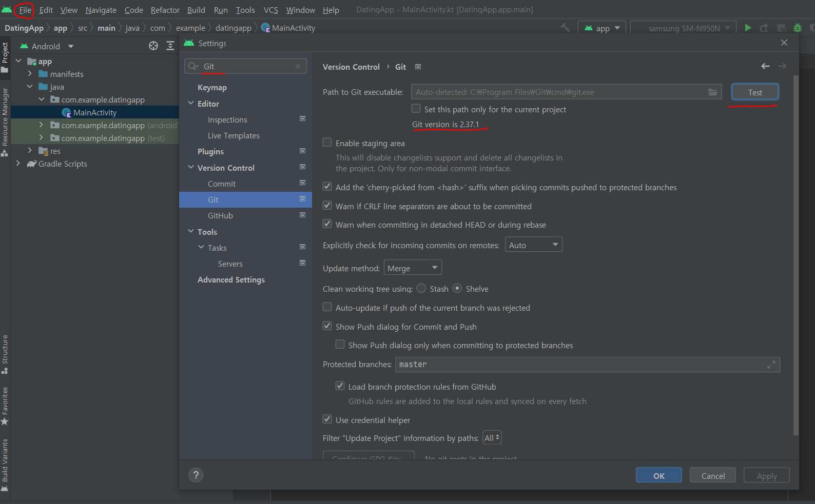The image size is (815, 504).
Task: Click the project-level icon beside Git breadcrumb
Action: [x=418, y=67]
